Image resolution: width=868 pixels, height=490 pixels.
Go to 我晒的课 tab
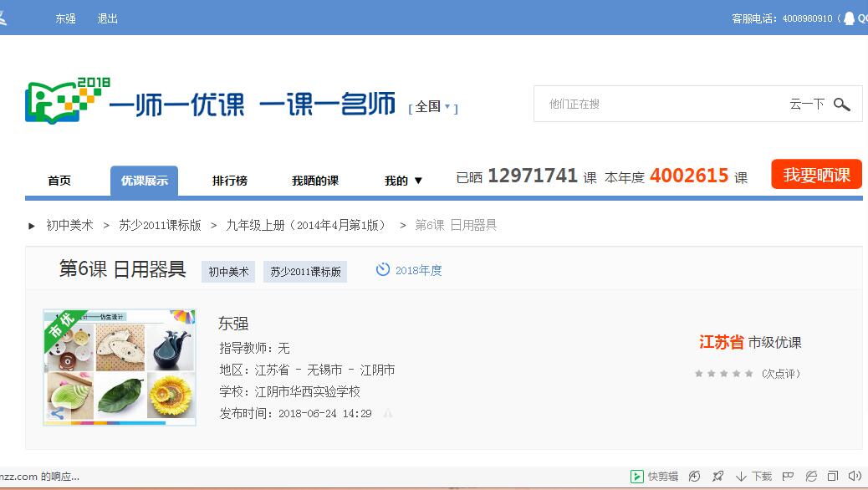314,181
